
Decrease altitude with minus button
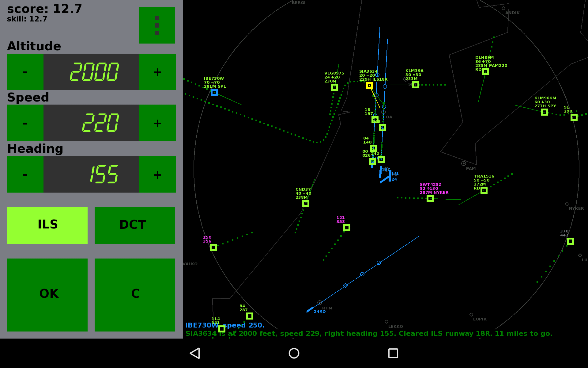coord(25,72)
